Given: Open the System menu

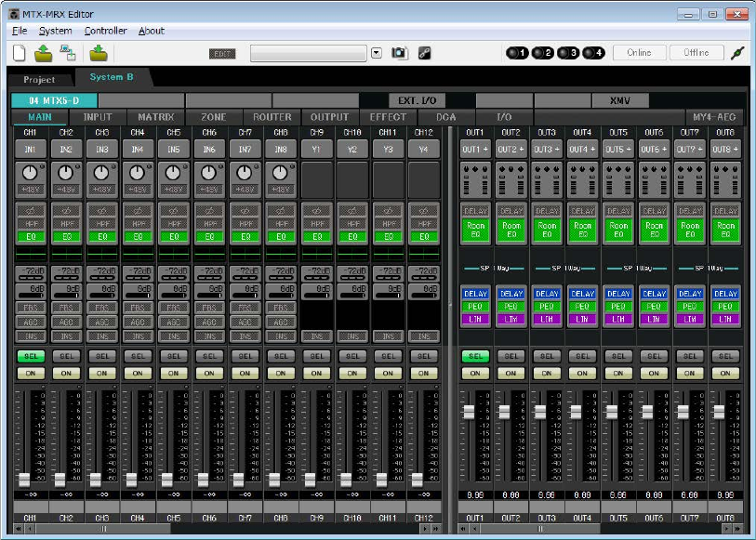Looking at the screenshot, I should pos(56,31).
